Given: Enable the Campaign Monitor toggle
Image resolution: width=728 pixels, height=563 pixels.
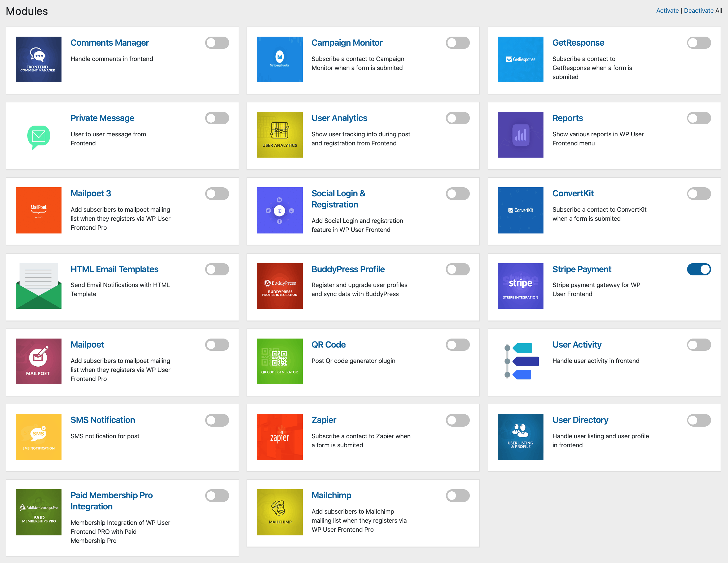Looking at the screenshot, I should point(458,43).
